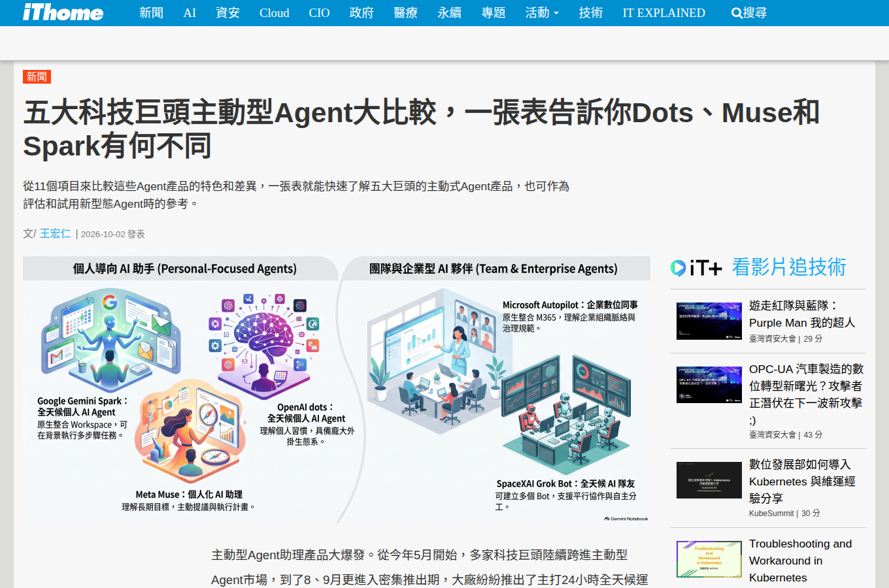The height and width of the screenshot is (588, 889).
Task: Click 臺灣資安大會 | 43 分 label
Action: pos(786,434)
